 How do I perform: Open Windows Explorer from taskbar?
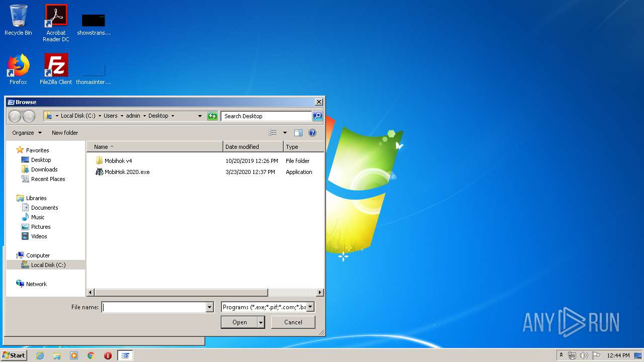click(57, 355)
